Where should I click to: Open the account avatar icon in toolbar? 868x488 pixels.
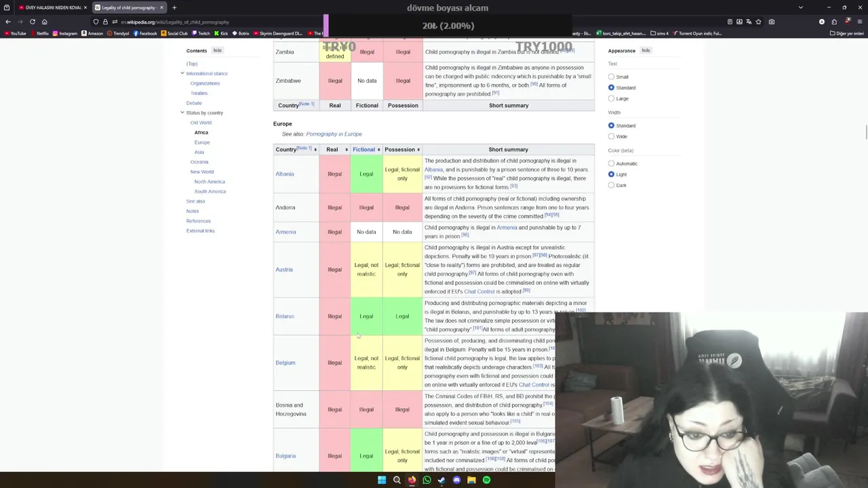[x=822, y=22]
